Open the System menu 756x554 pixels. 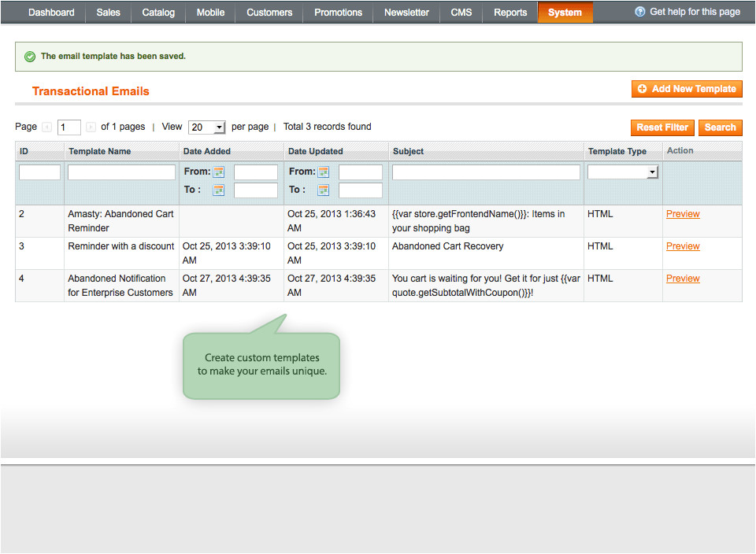565,13
